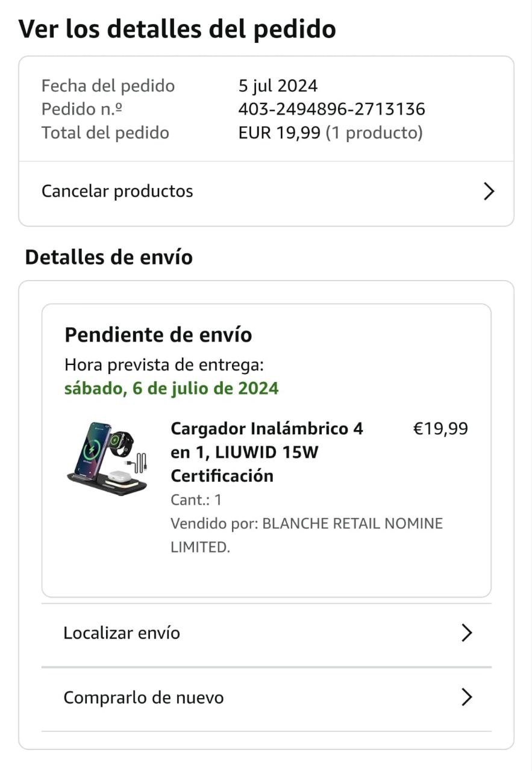Select the Comprarlo de nuevo text

click(x=143, y=698)
